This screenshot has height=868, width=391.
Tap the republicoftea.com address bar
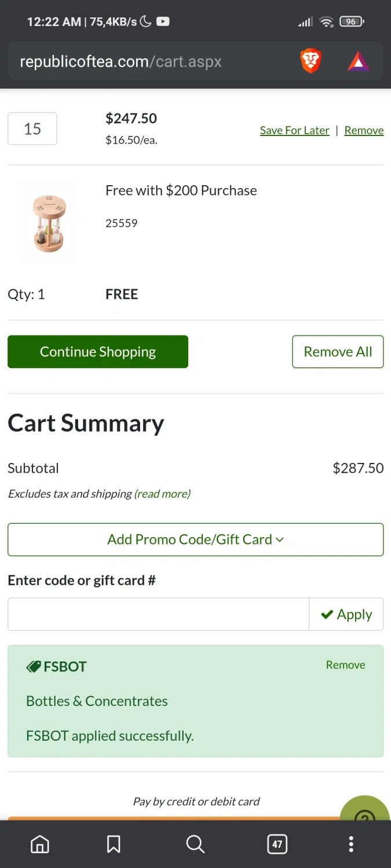click(151, 61)
